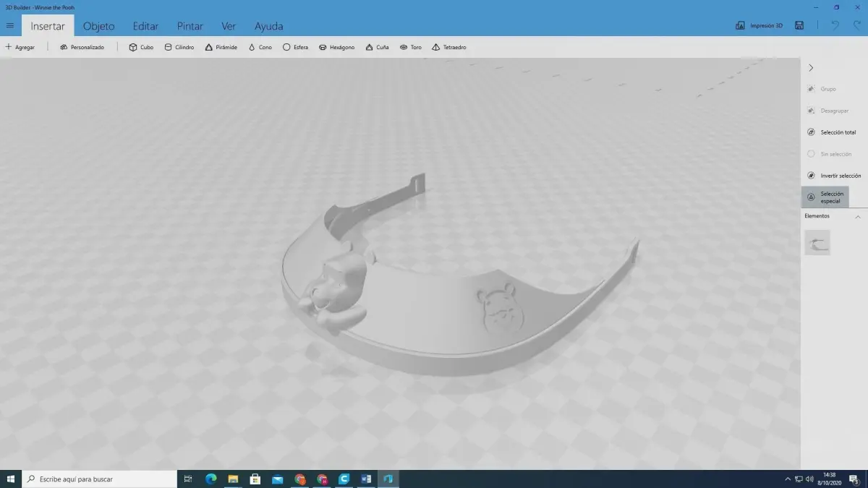
Task: Click Sin selección option
Action: click(829, 154)
